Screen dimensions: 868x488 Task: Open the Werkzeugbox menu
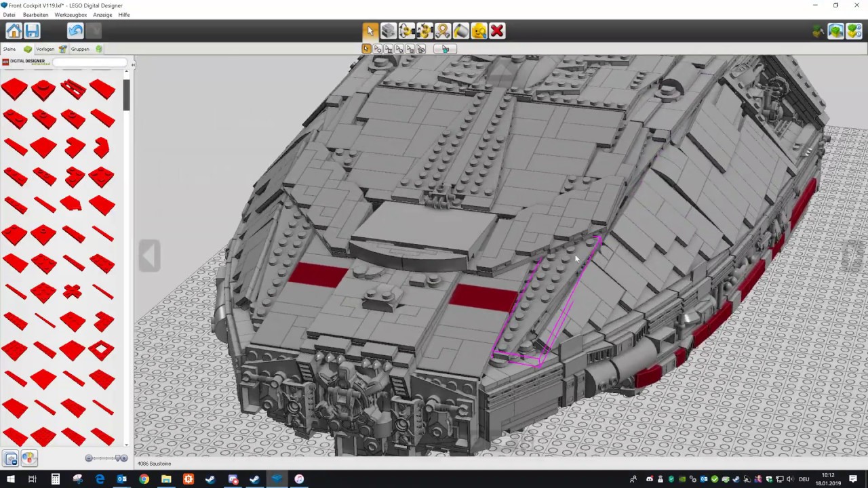71,15
